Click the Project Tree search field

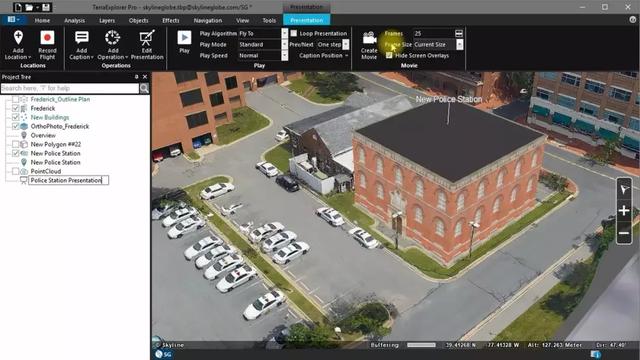coord(70,88)
